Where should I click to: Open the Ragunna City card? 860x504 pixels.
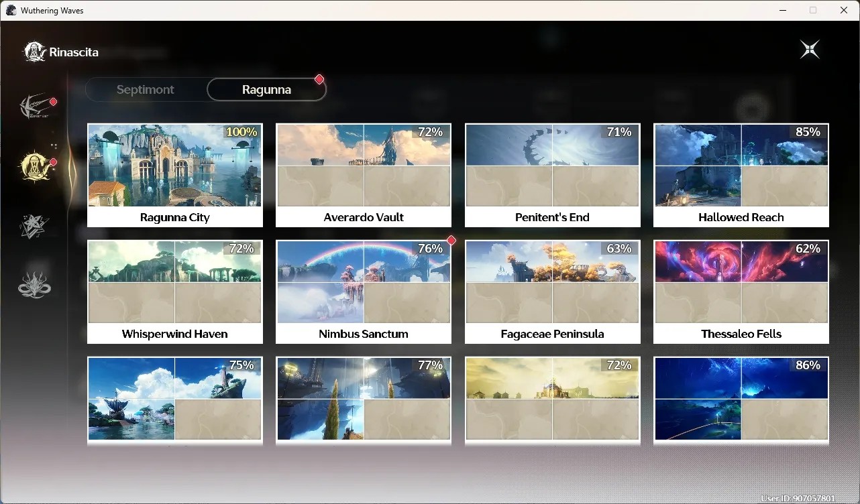[175, 175]
